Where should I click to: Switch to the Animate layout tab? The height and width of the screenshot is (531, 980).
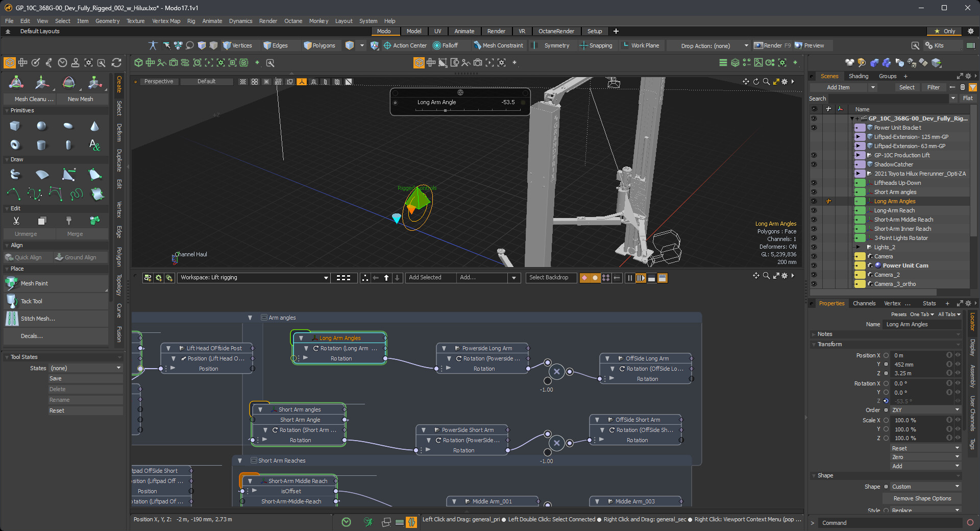tap(464, 31)
